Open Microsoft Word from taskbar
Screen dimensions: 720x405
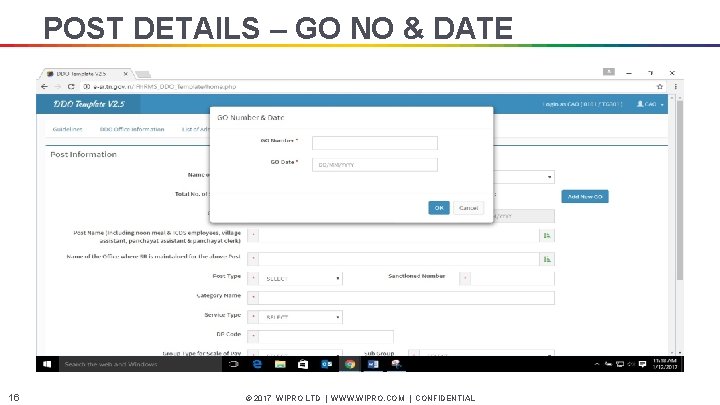pos(373,364)
